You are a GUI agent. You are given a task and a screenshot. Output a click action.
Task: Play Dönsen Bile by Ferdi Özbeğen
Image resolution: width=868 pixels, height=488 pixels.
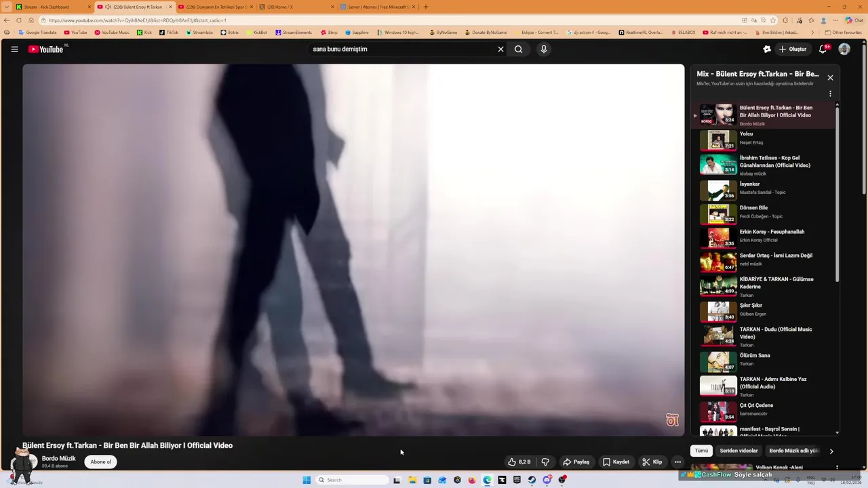pyautogui.click(x=764, y=213)
